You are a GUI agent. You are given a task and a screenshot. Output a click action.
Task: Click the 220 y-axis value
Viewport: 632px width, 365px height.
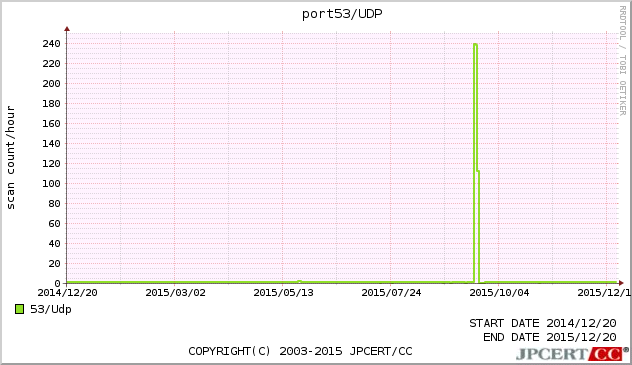tap(52, 64)
